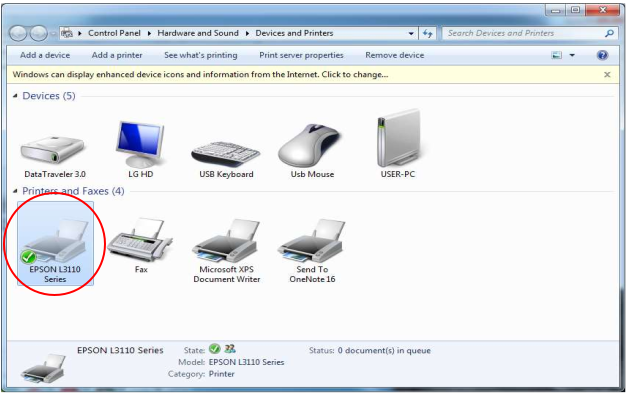Click Model value EPSON L3110 Series
The height and width of the screenshot is (395, 627).
click(246, 362)
